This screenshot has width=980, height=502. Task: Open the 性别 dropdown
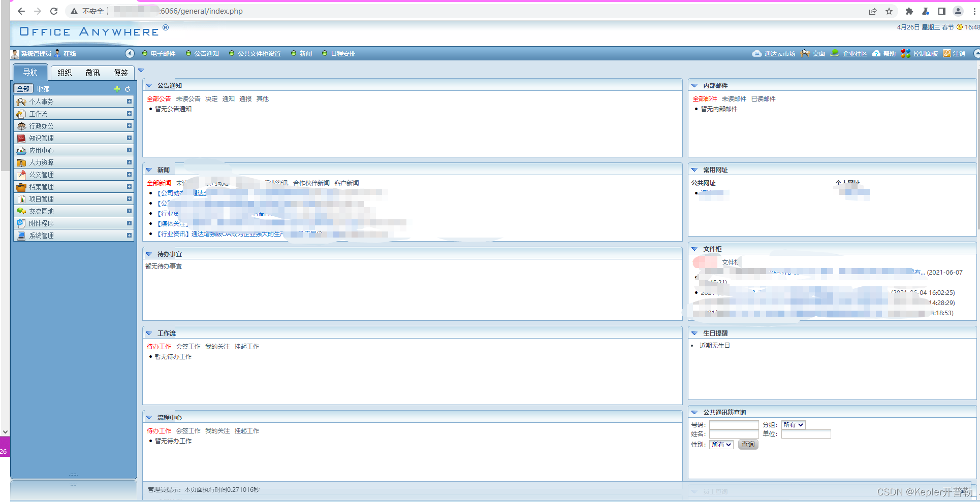click(x=721, y=444)
